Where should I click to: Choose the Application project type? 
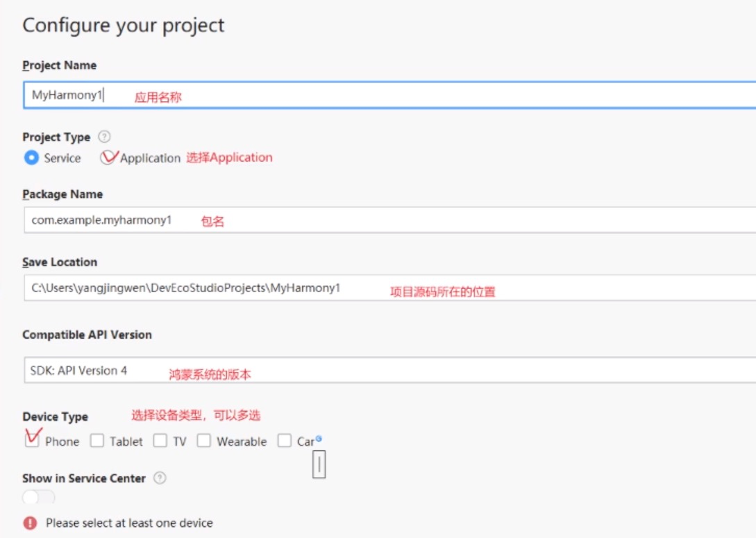108,158
